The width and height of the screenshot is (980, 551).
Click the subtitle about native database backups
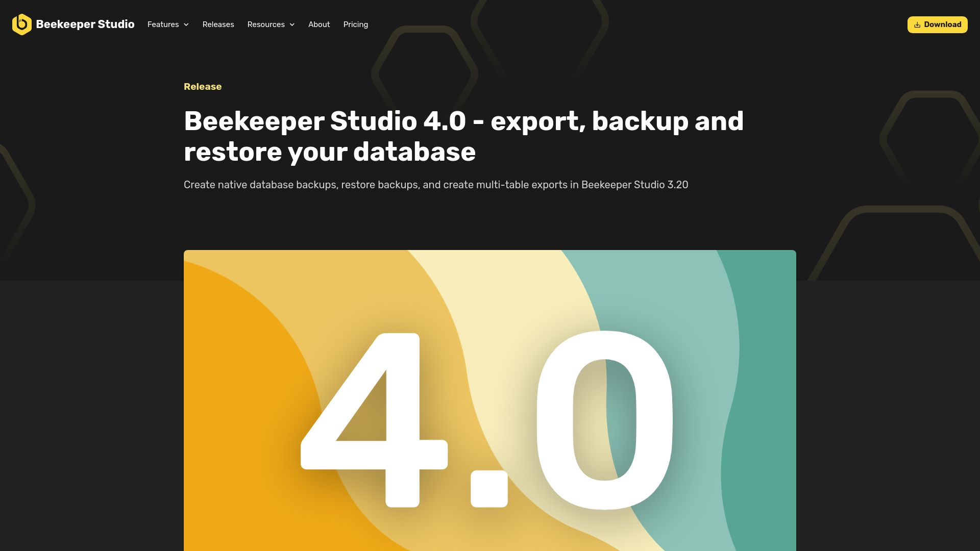pos(436,185)
